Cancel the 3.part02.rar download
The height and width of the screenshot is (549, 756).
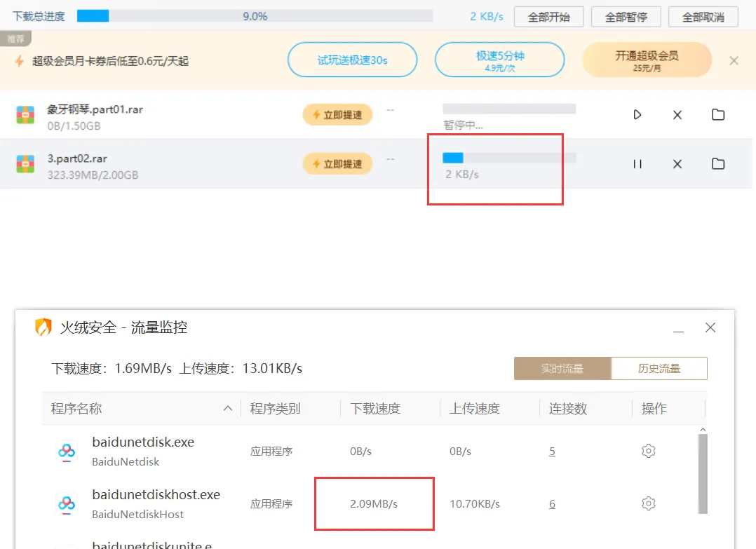(x=677, y=164)
